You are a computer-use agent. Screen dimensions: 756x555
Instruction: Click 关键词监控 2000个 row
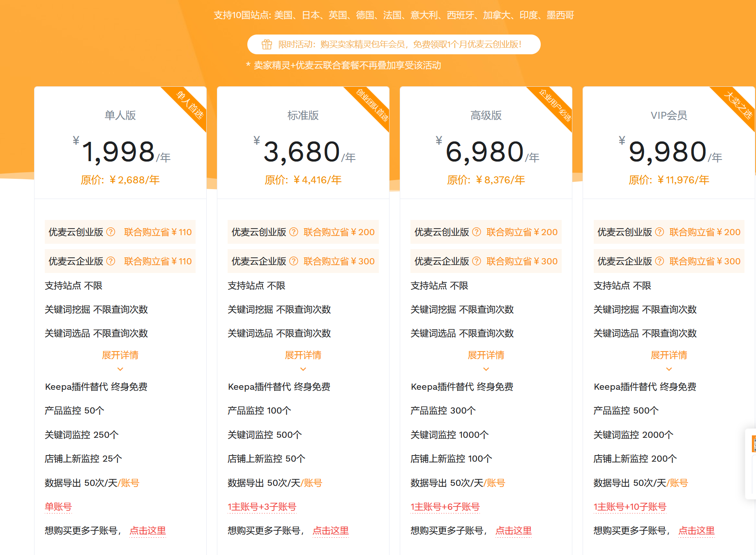(633, 435)
